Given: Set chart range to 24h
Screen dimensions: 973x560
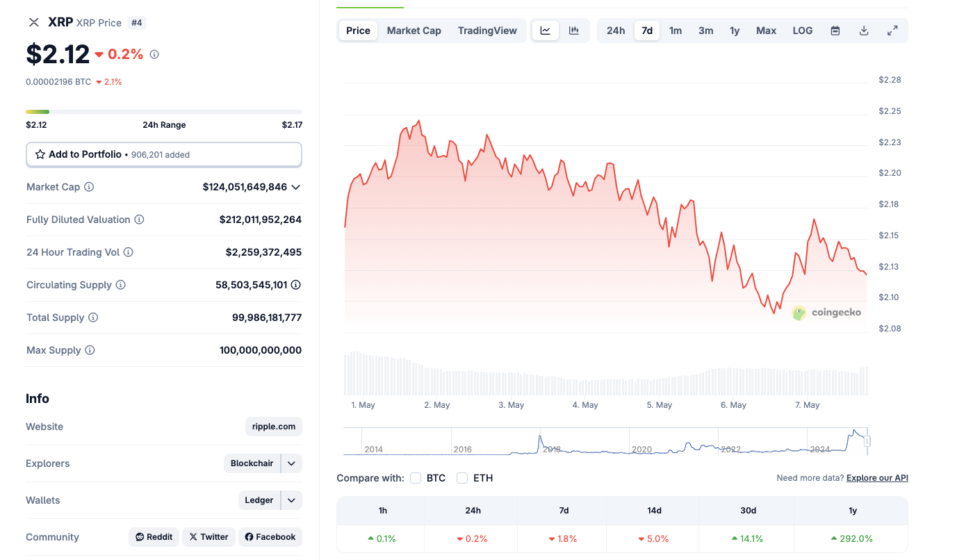Looking at the screenshot, I should [616, 31].
